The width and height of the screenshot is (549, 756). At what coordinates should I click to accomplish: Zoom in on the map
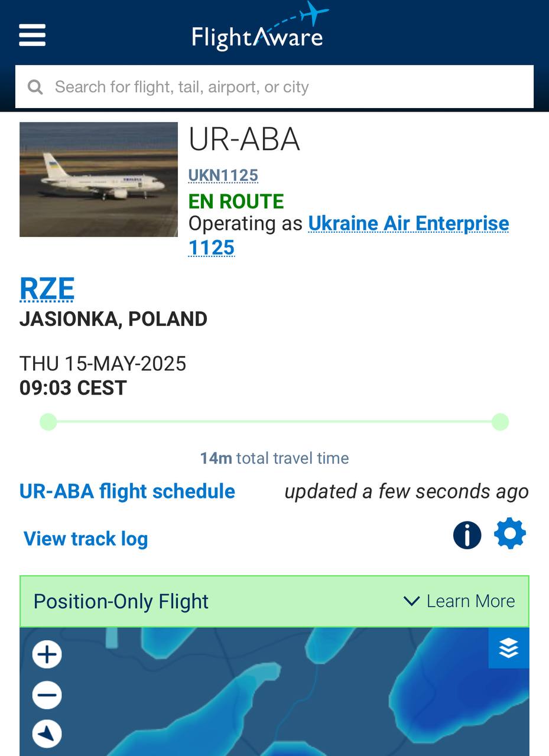coord(47,654)
